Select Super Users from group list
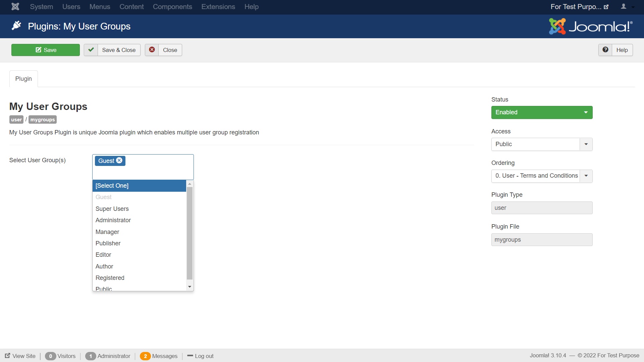The height and width of the screenshot is (362, 644). pos(112,209)
